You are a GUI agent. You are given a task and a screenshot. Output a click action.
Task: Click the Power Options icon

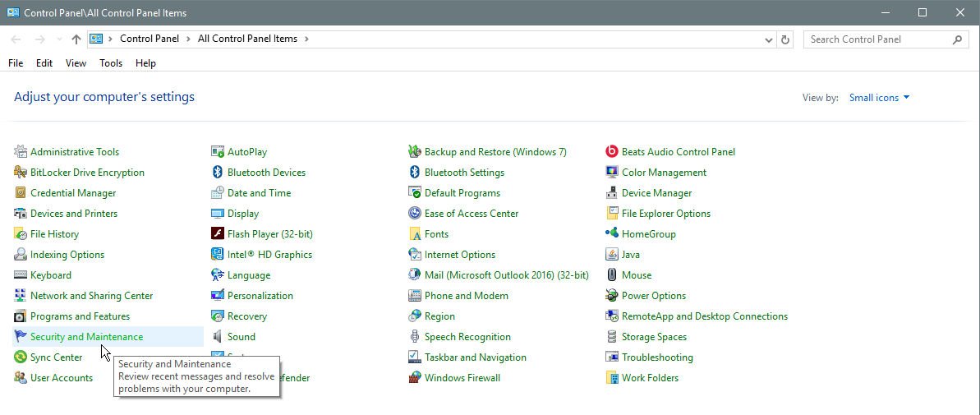pos(612,296)
